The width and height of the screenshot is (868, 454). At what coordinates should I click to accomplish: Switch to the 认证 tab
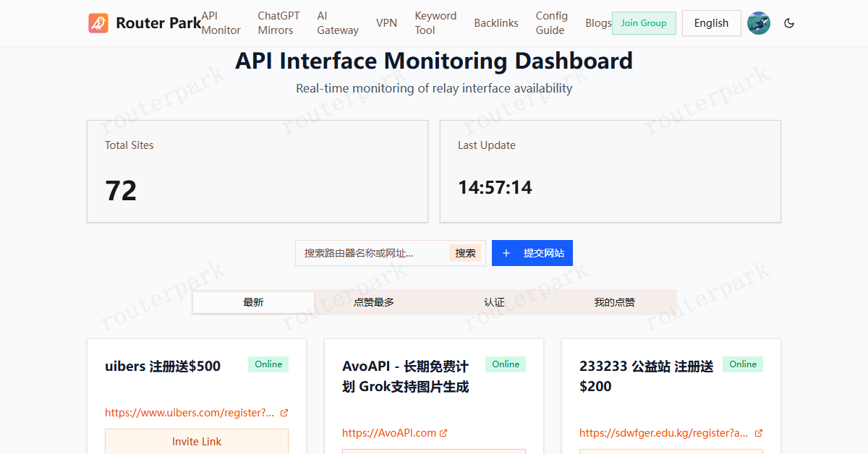[494, 302]
